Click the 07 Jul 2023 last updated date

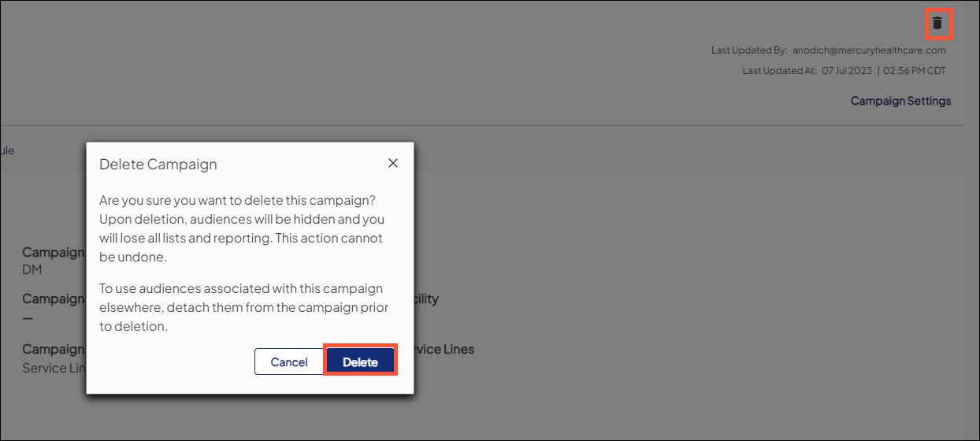(847, 71)
